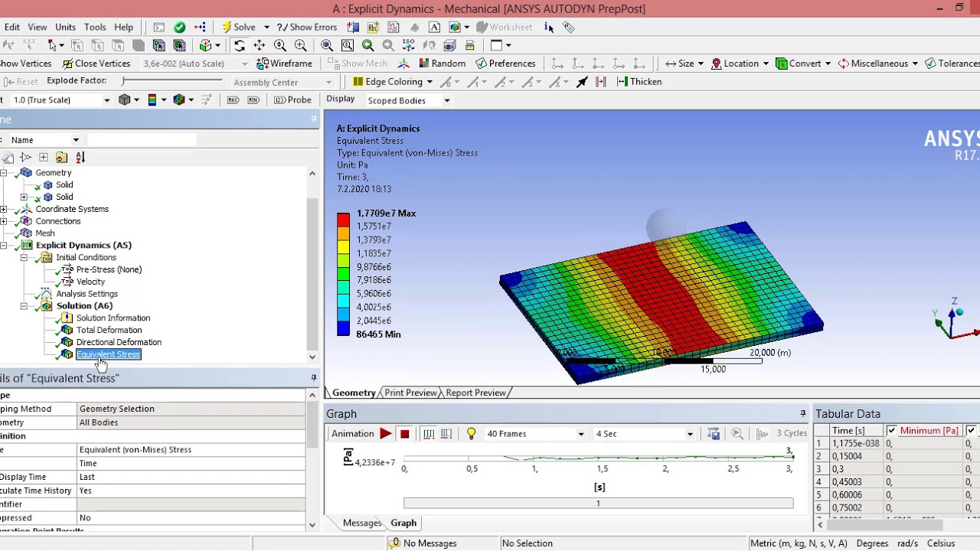
Task: Click the Location pin icon
Action: click(717, 64)
